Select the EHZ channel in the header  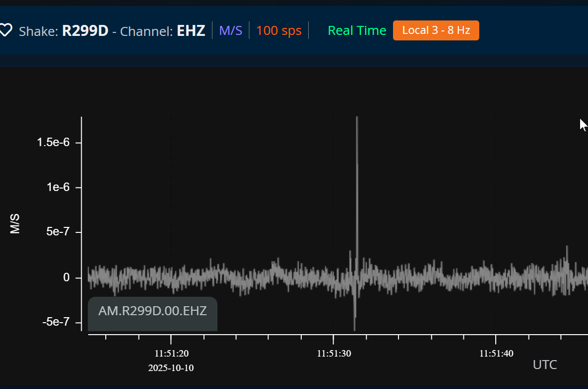191,31
